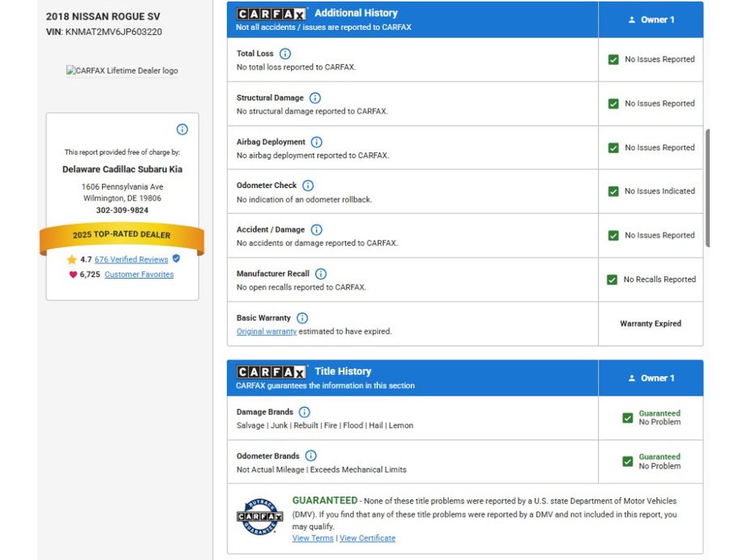
Task: Open the Total Loss info icon
Action: click(x=285, y=53)
